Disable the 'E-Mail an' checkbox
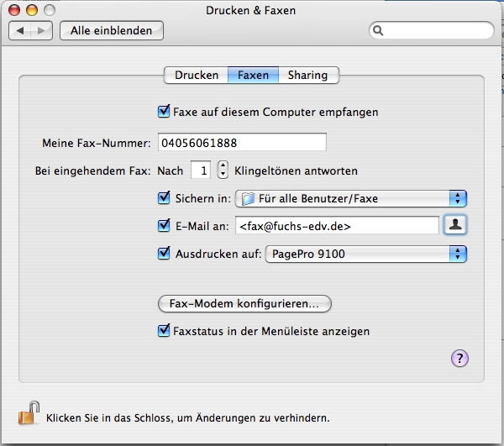This screenshot has width=504, height=446. (x=164, y=225)
